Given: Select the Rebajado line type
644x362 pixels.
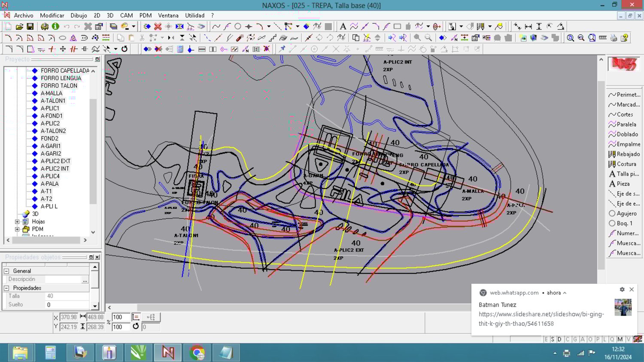Looking at the screenshot, I should point(624,154).
